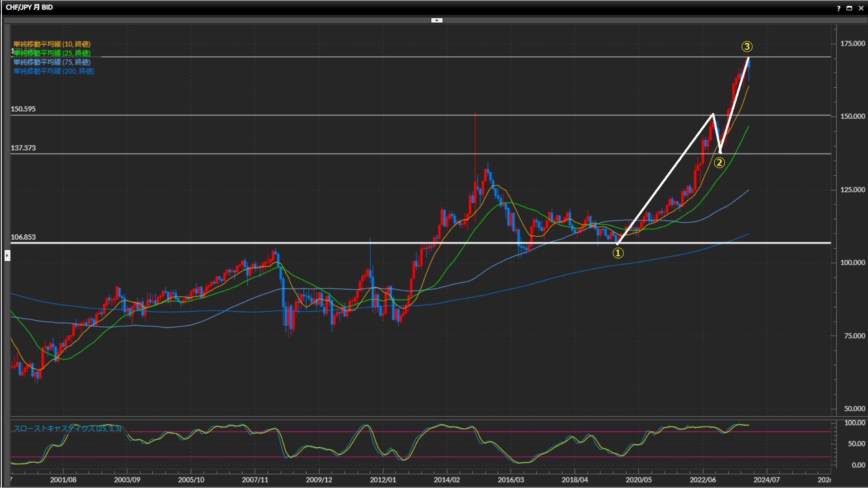This screenshot has height=488, width=868.
Task: Open the Slow Stochastics indicator label
Action: [x=67, y=428]
